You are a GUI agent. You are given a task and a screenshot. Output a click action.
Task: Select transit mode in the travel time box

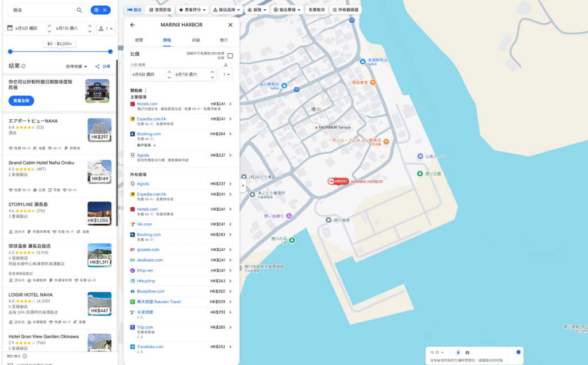pos(467,352)
